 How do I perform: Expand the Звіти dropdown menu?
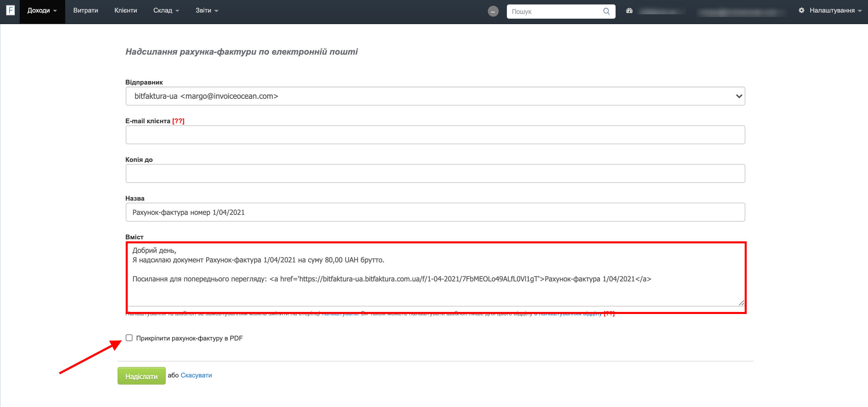pyautogui.click(x=207, y=11)
